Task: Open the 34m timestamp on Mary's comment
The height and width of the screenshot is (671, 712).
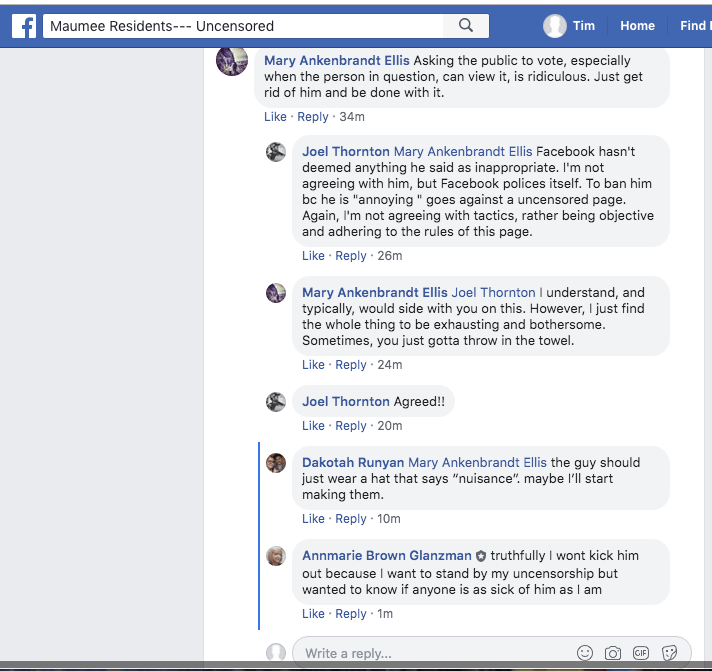Action: [x=352, y=117]
